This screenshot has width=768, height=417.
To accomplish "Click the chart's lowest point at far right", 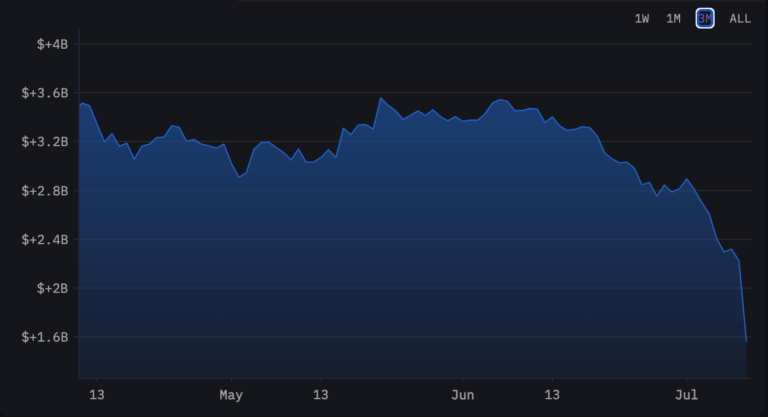I will [x=746, y=341].
